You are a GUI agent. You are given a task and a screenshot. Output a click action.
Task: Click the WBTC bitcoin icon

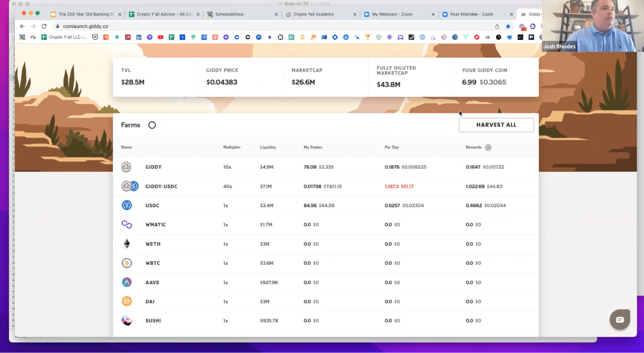(127, 263)
